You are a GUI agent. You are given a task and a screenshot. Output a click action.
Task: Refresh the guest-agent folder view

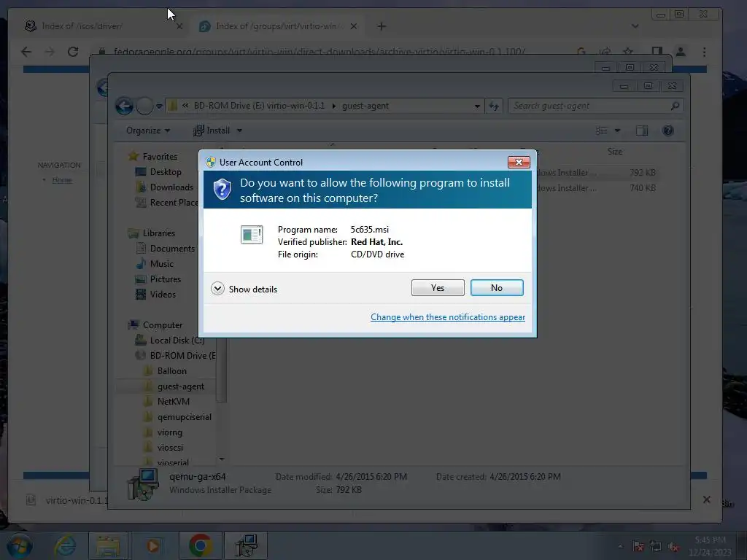(494, 106)
